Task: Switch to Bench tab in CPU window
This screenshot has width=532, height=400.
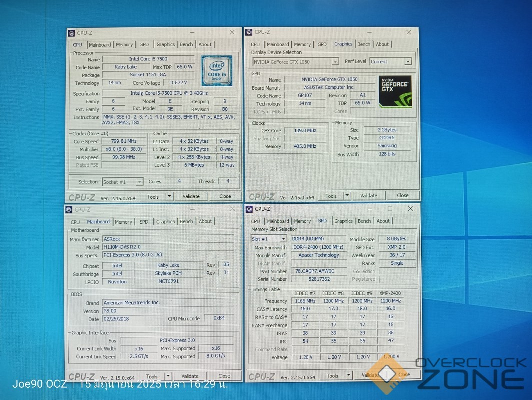Action: point(186,44)
